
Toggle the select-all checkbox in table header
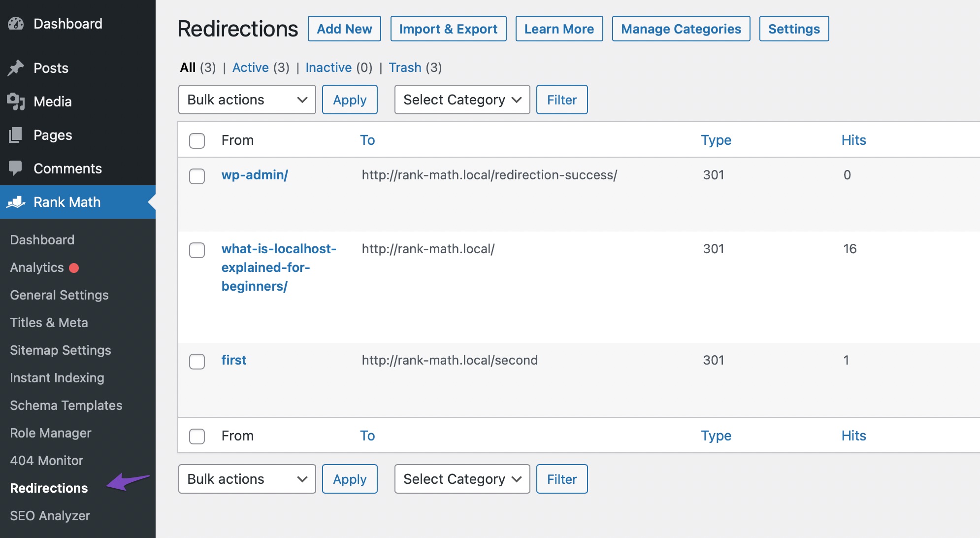point(197,140)
